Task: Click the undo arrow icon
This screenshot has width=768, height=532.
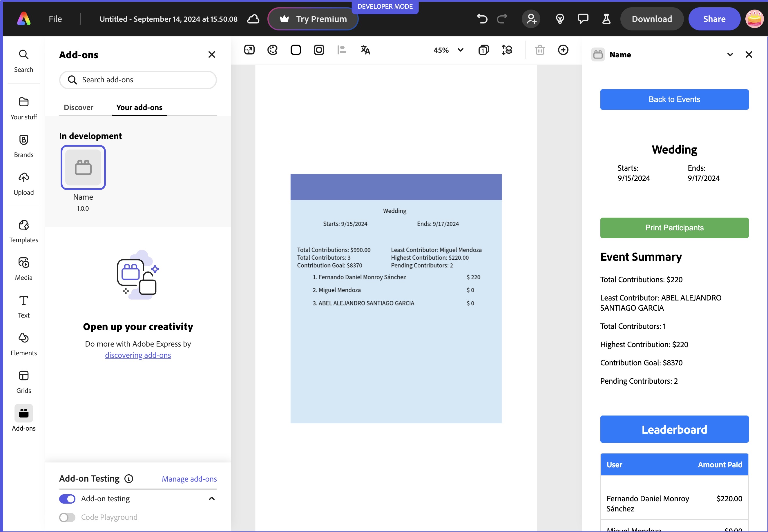Action: click(482, 19)
